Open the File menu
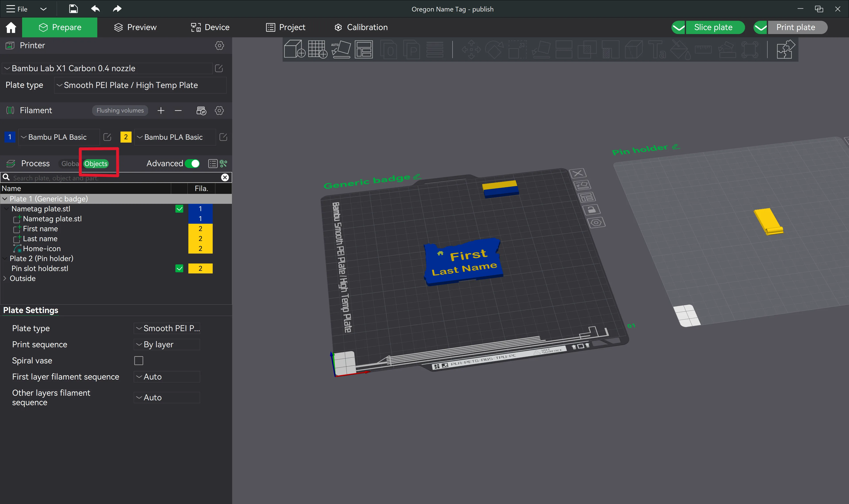 coord(17,9)
